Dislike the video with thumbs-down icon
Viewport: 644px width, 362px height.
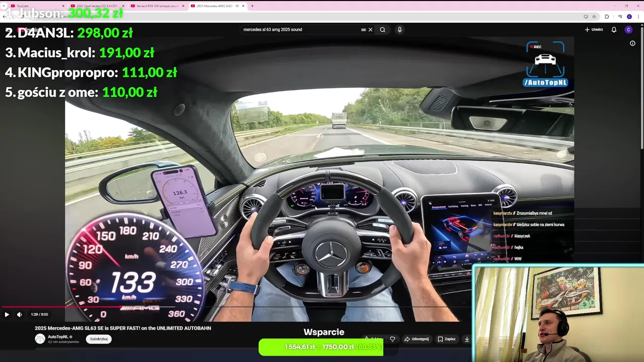[x=393, y=339]
